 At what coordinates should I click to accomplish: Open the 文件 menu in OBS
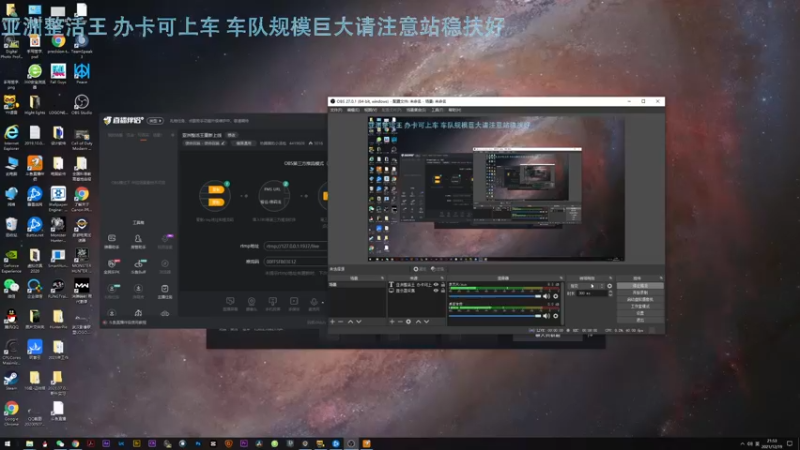coord(336,110)
